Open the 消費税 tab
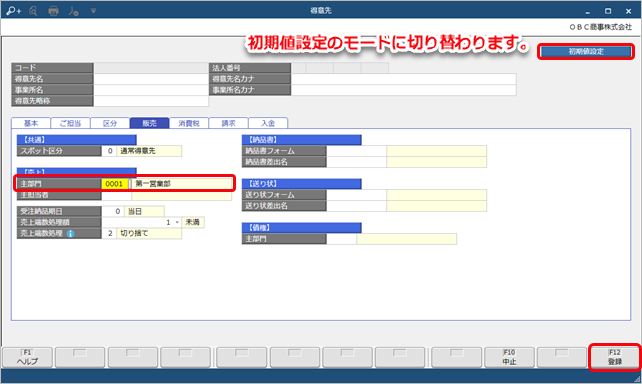Viewport: 642px width, 384px height. (189, 123)
